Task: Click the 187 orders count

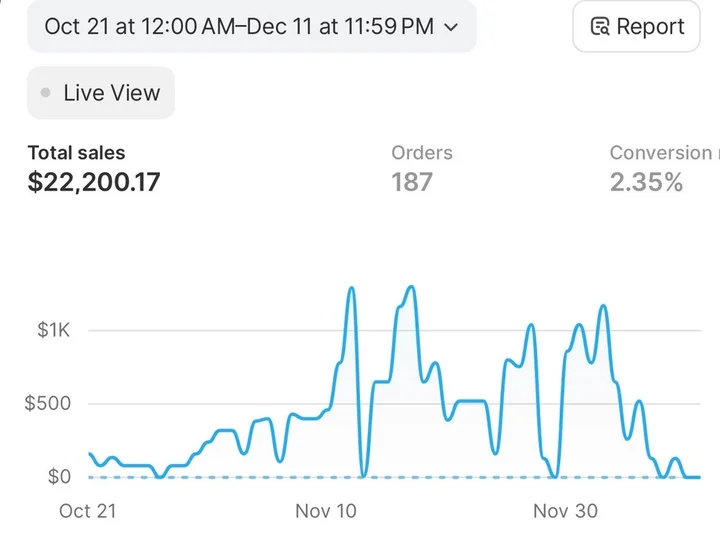Action: coord(412,182)
